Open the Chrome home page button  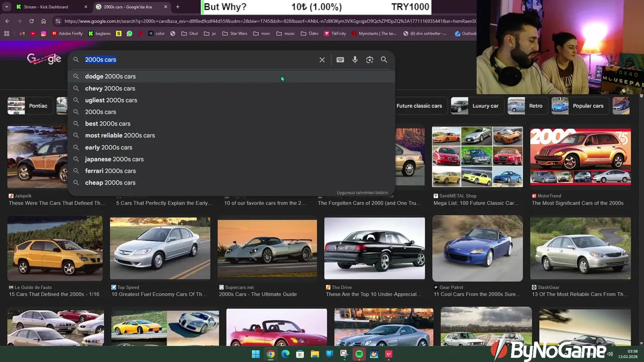click(x=43, y=21)
